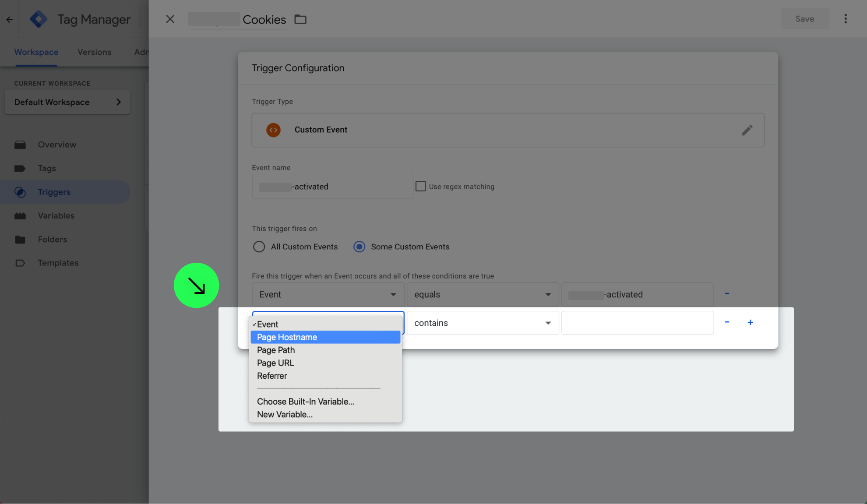The width and height of the screenshot is (867, 504).
Task: Choose Event in the variable list
Action: click(325, 324)
